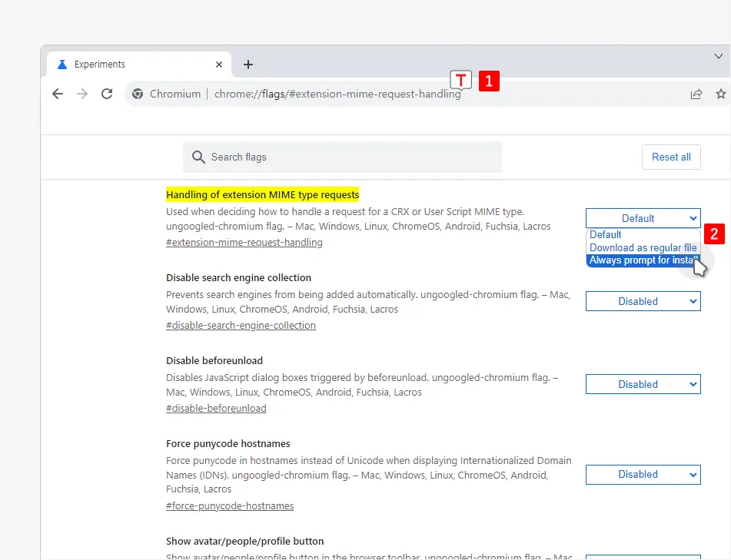Open a new tab with the plus button

(x=248, y=65)
